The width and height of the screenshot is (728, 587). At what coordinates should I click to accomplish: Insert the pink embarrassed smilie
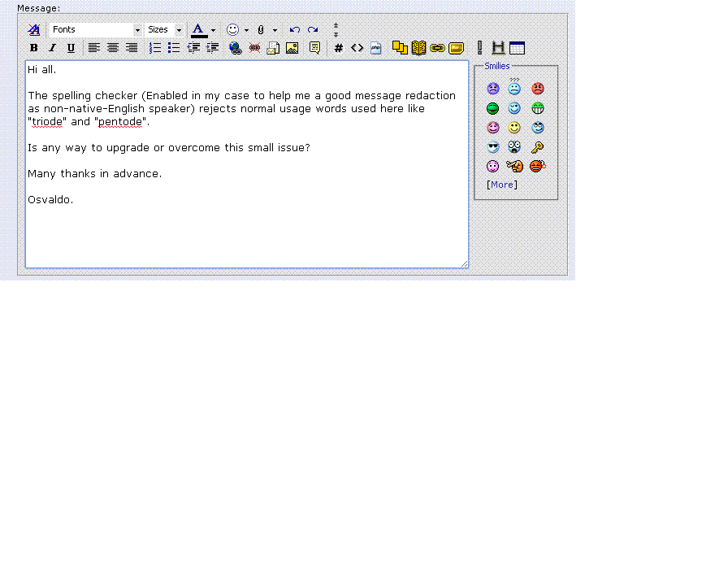pyautogui.click(x=493, y=128)
